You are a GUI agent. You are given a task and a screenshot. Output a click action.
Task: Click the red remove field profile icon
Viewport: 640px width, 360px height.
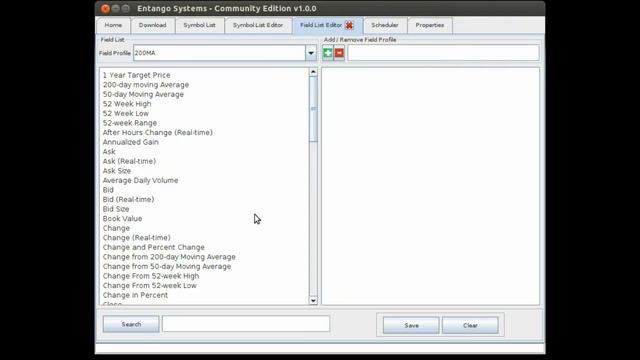click(x=339, y=53)
